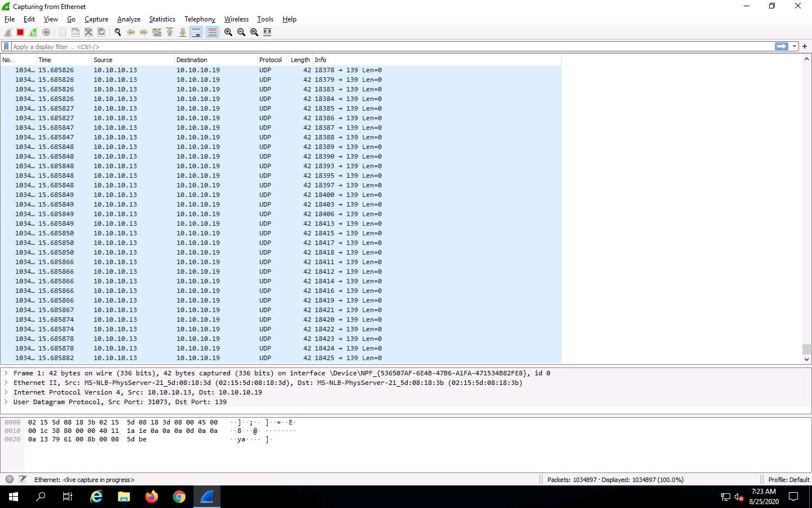
Task: Open File Explorer from the taskbar
Action: coord(124,497)
